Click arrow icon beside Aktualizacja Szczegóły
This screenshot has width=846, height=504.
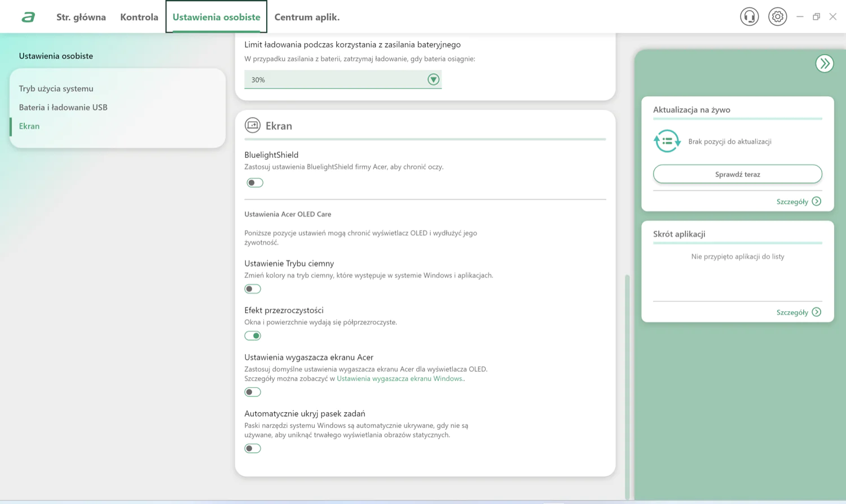[817, 201]
